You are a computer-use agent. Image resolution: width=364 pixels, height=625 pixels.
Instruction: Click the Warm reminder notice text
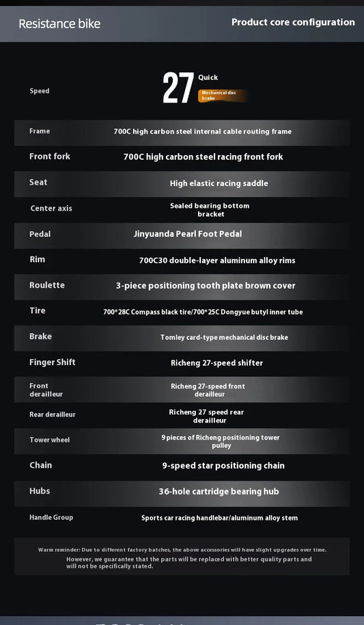pos(182,557)
